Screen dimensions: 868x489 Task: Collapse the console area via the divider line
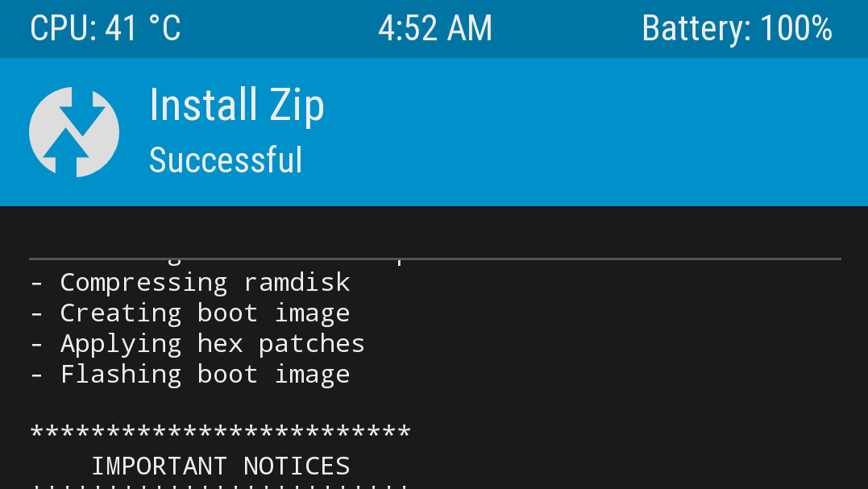[435, 259]
